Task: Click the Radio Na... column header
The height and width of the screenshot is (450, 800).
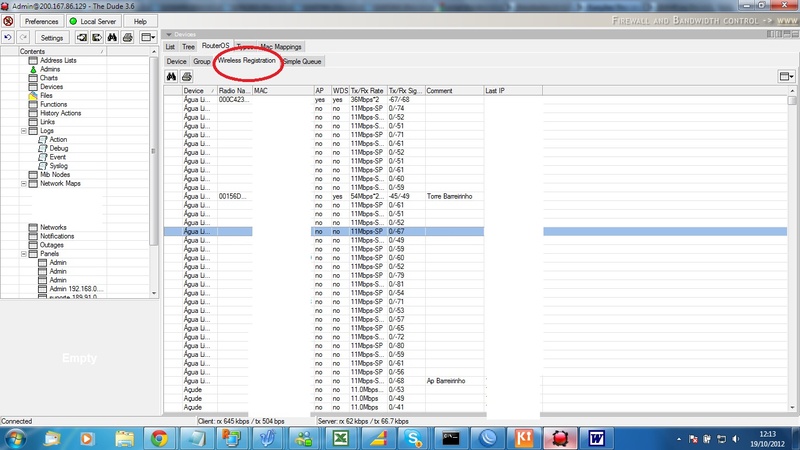Action: [235, 90]
